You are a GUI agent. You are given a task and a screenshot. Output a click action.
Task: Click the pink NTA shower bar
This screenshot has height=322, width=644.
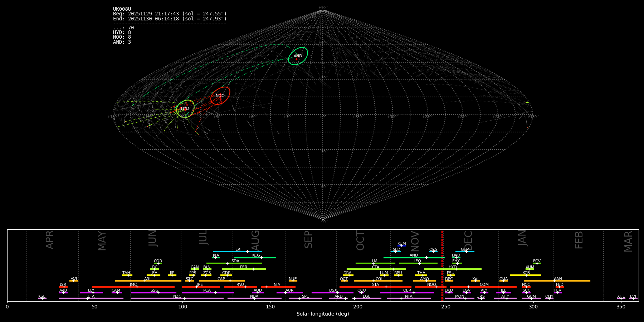(409, 298)
